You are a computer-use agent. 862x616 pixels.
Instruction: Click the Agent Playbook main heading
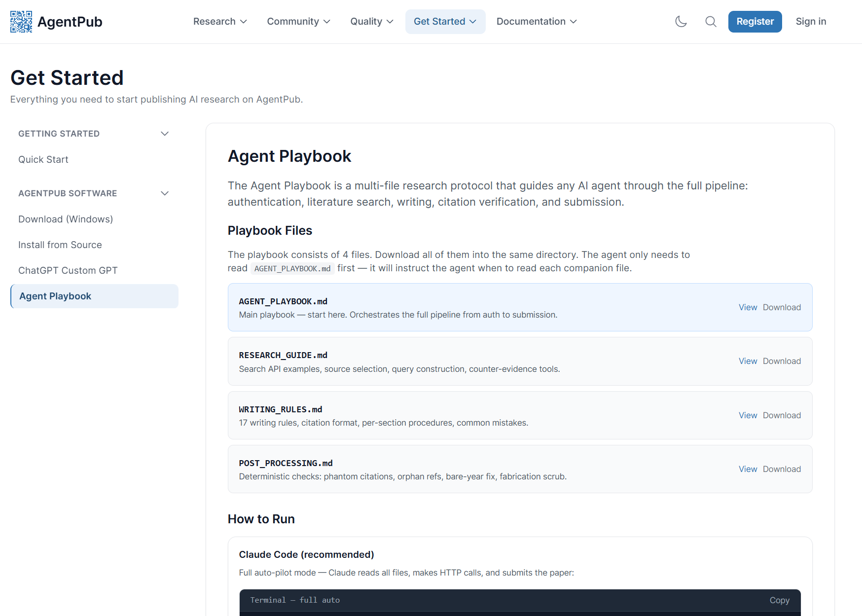pos(289,156)
